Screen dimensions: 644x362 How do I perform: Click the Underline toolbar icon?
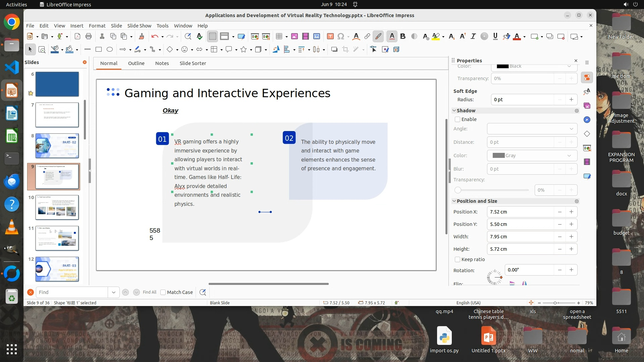coord(495,37)
